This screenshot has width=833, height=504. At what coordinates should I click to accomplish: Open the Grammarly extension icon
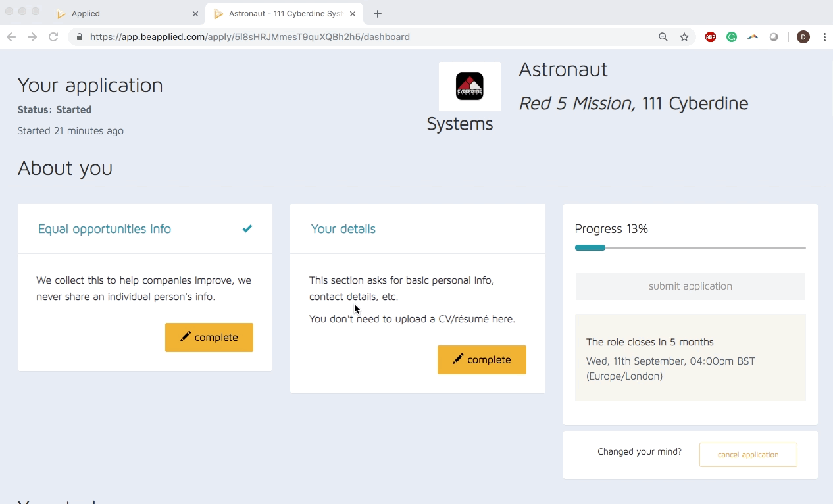pos(732,37)
